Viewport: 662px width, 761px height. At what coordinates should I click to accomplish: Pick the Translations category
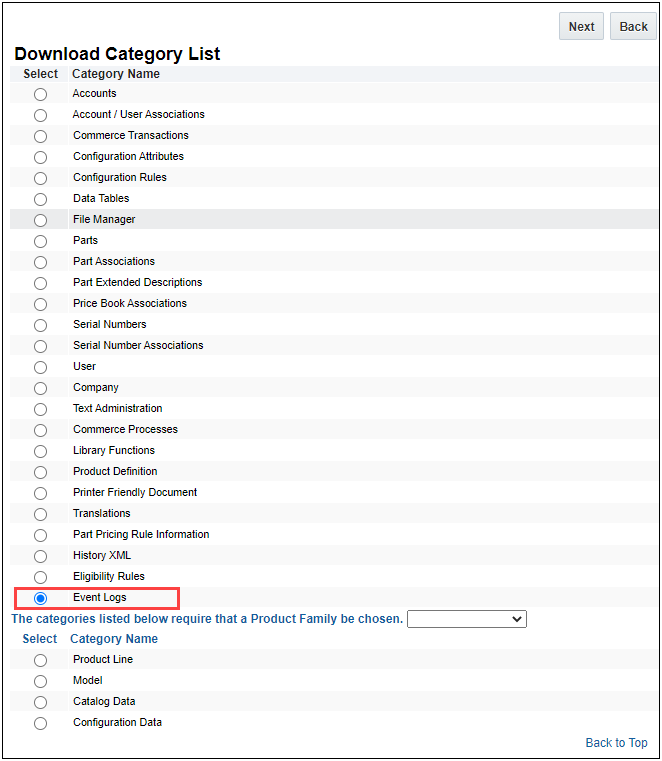coord(40,514)
